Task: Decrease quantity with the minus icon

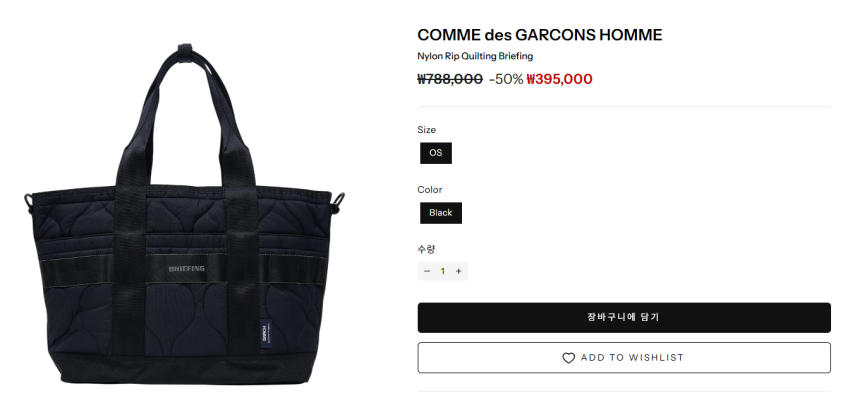Action: click(427, 271)
